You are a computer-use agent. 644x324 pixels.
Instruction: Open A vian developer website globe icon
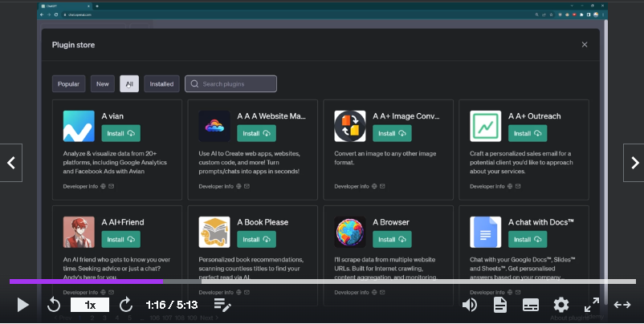tap(103, 186)
